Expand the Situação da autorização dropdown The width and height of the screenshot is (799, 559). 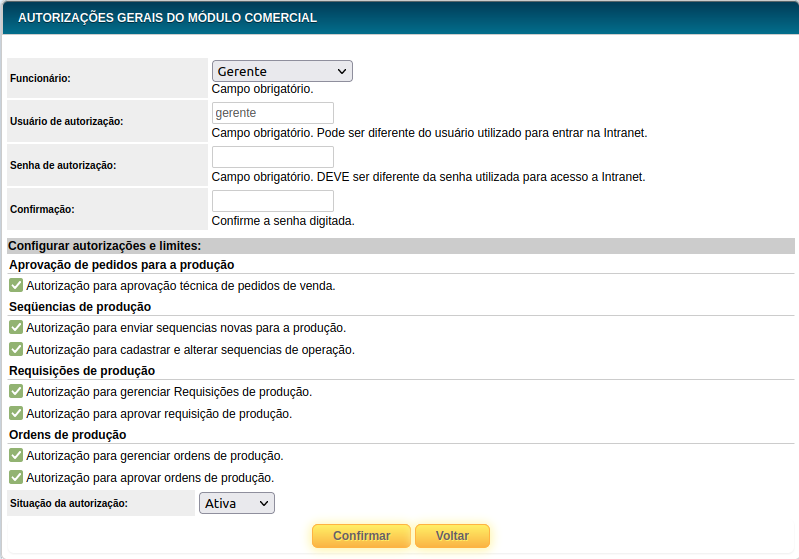pos(236,503)
